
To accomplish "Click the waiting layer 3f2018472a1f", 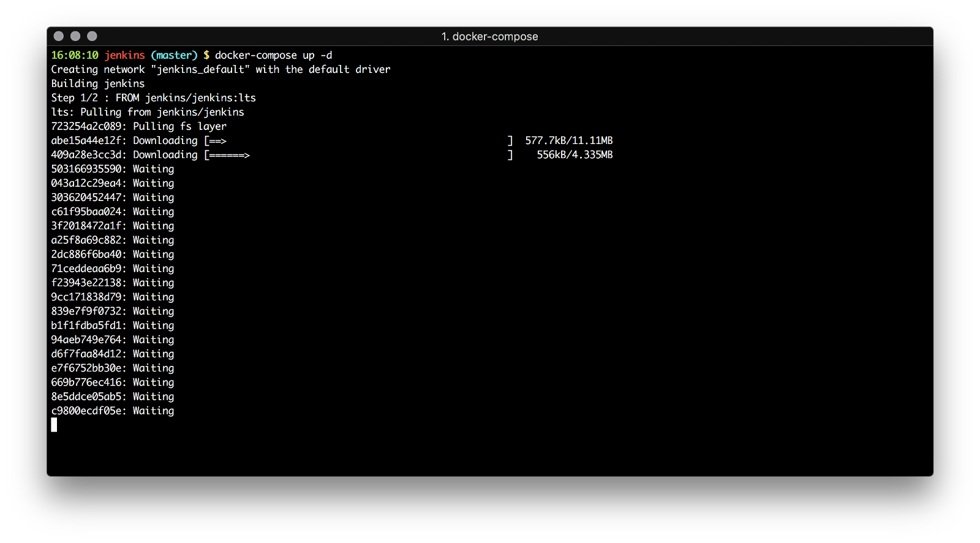I will point(113,226).
